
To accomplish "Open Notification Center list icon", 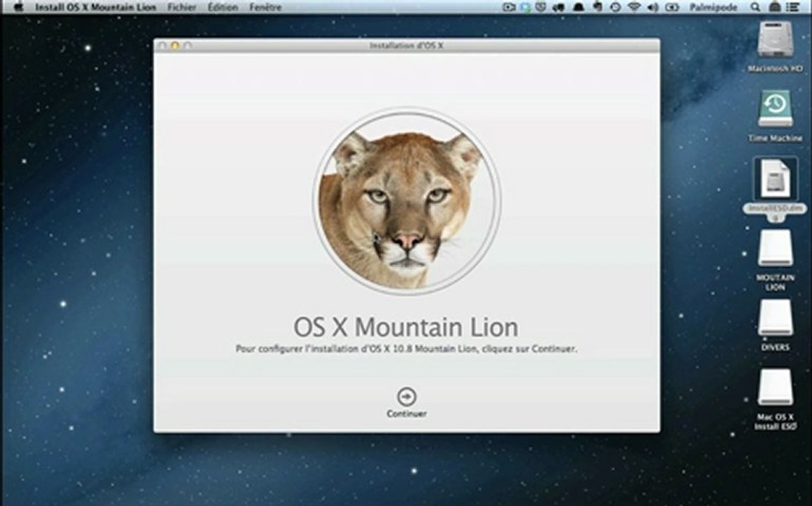I will pyautogui.click(x=792, y=7).
